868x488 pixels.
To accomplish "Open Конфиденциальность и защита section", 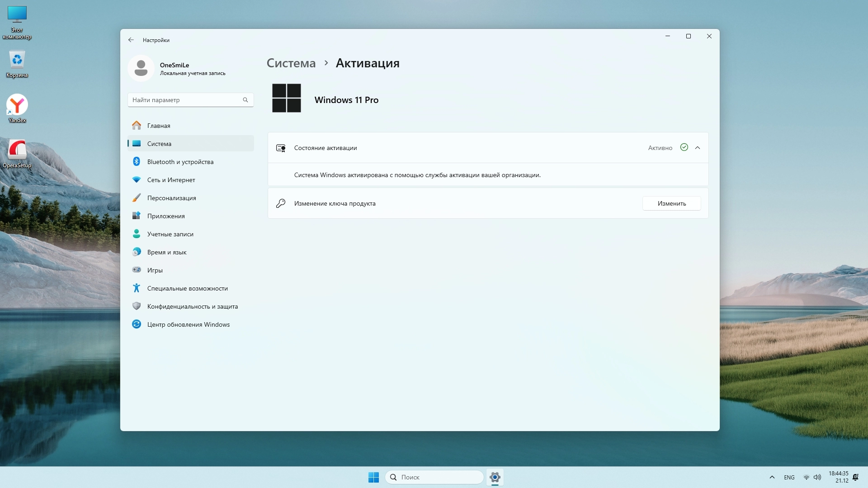I will pyautogui.click(x=192, y=306).
